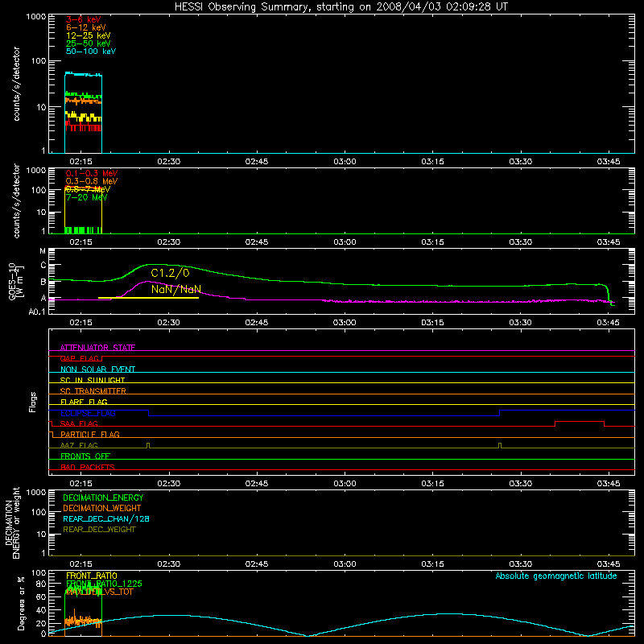Screen dimensions: 644x644
Task: Click the REAR_DEC_WEIGHT legend label
Action: 99,530
